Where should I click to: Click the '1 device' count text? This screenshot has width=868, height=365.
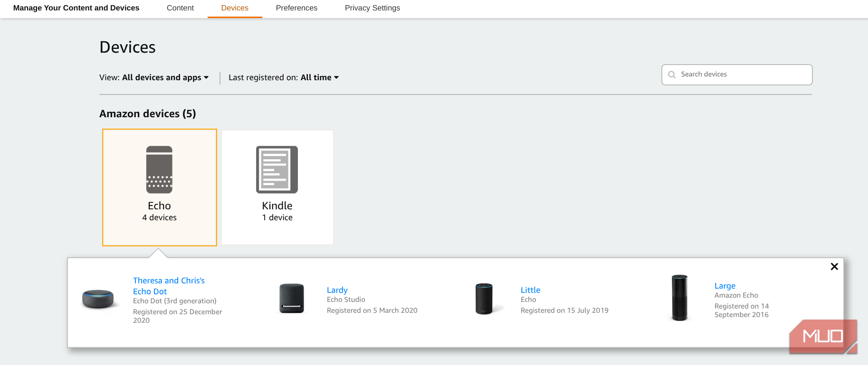277,217
